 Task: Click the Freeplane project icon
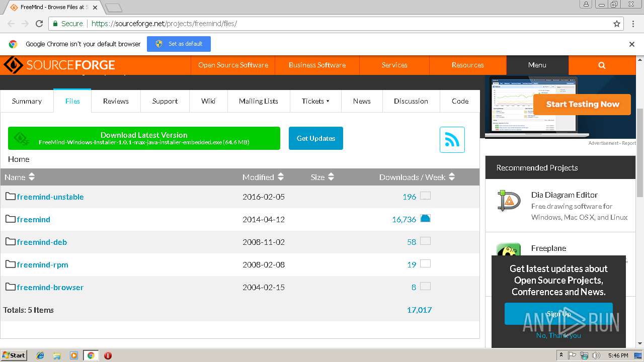(x=509, y=250)
